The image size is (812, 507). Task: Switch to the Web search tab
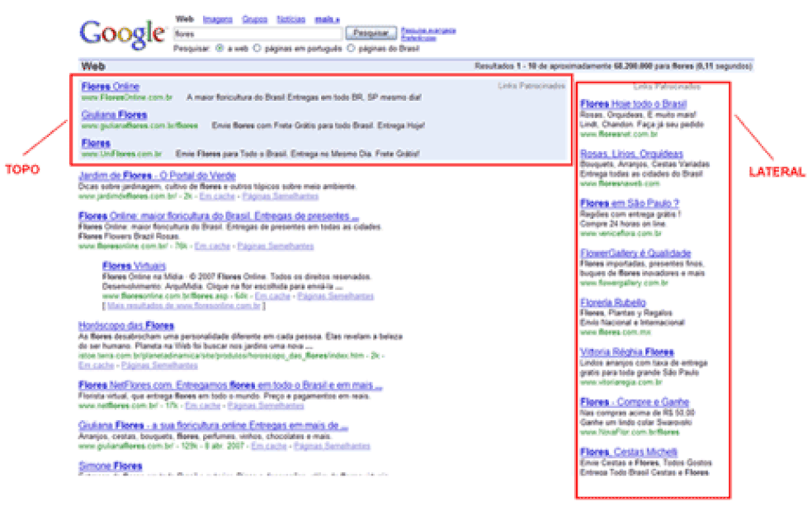pyautogui.click(x=184, y=19)
